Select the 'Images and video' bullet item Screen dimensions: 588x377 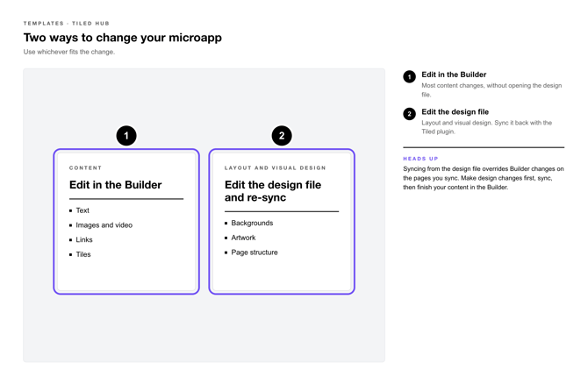104,225
